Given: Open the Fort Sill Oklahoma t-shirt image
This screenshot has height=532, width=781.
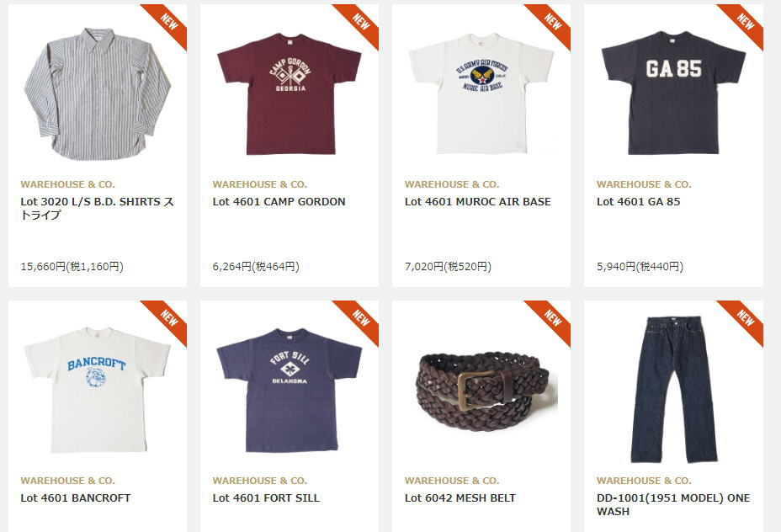Looking at the screenshot, I should pos(290,390).
